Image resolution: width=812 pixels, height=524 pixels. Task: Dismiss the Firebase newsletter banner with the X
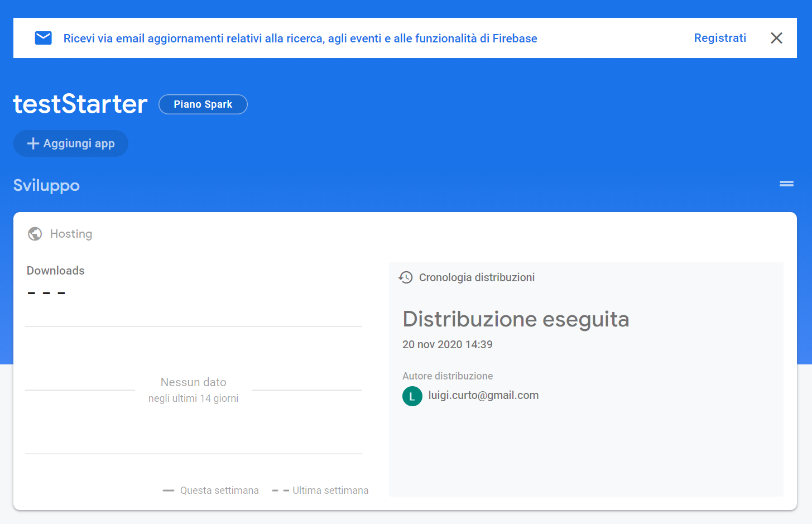pyautogui.click(x=776, y=38)
